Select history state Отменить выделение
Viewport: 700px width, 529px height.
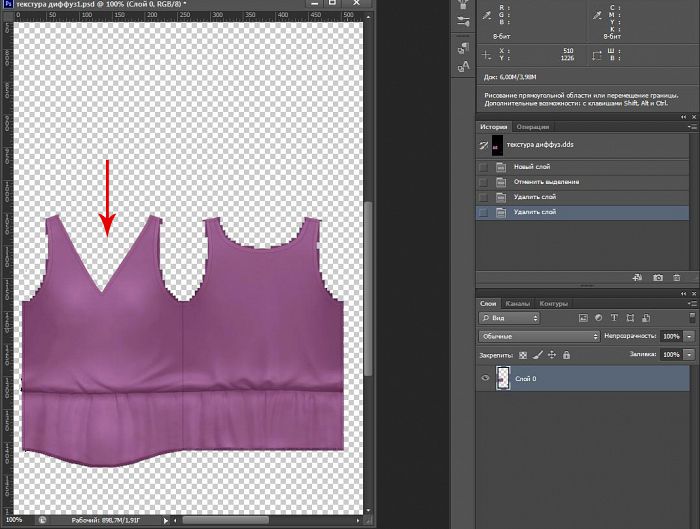click(x=545, y=182)
